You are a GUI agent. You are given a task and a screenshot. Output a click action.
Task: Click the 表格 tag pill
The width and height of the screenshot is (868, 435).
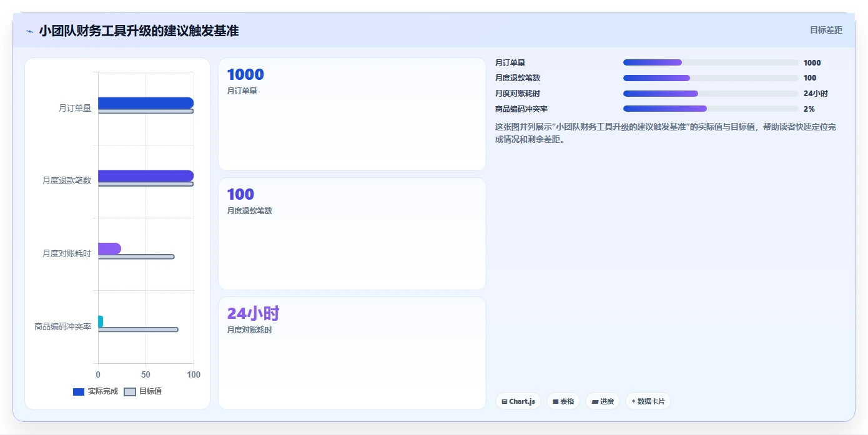(x=563, y=401)
